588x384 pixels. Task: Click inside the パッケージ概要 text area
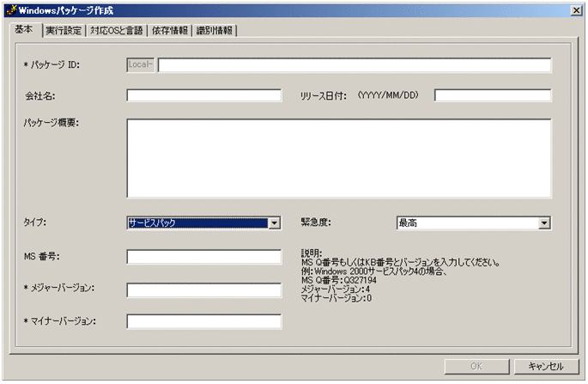[x=339, y=158]
